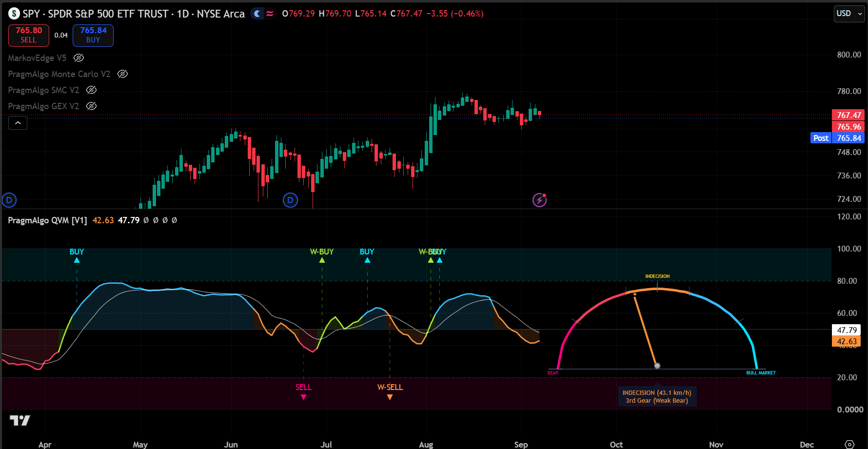Screen dimensions: 868x449
Task: Click the open price O769.29 value
Action: point(298,14)
